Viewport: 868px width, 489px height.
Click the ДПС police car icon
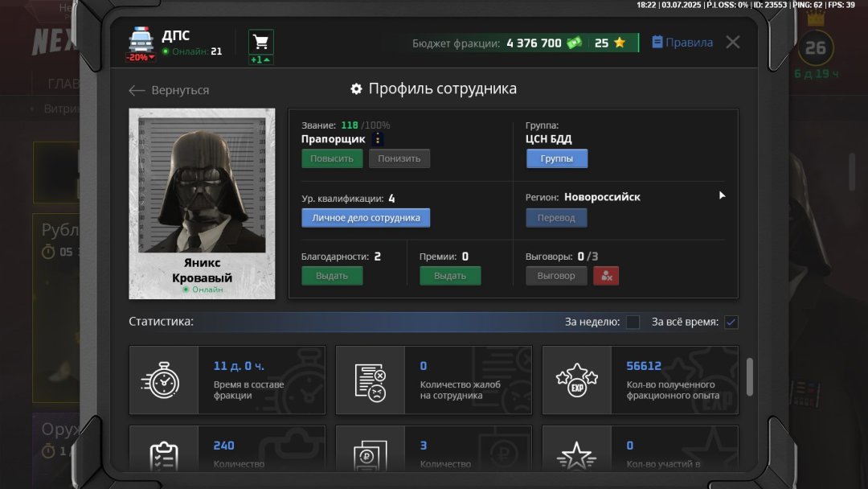point(141,39)
